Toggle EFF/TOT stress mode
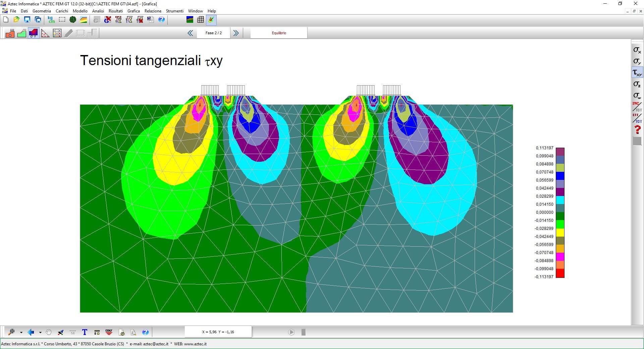644x349 pixels. [x=637, y=118]
